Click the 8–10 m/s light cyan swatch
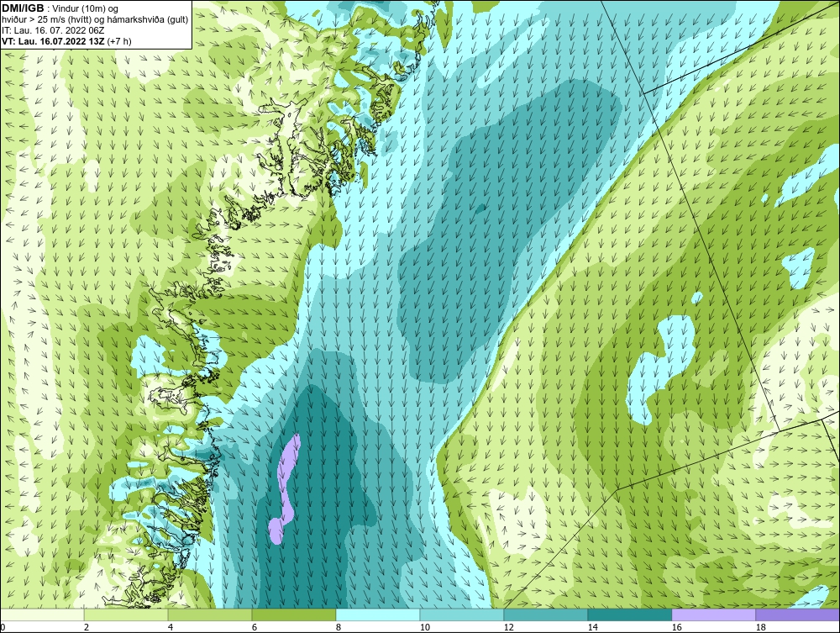This screenshot has height=633, width=840. [378, 615]
